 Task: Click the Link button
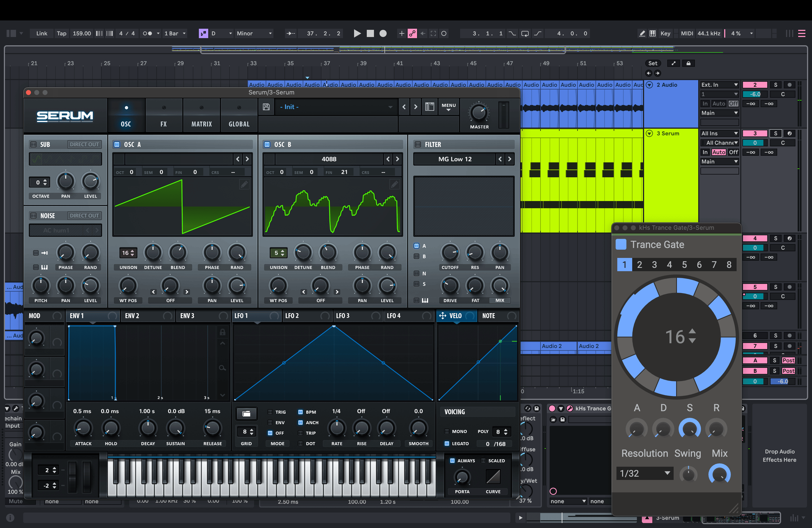[x=42, y=33]
